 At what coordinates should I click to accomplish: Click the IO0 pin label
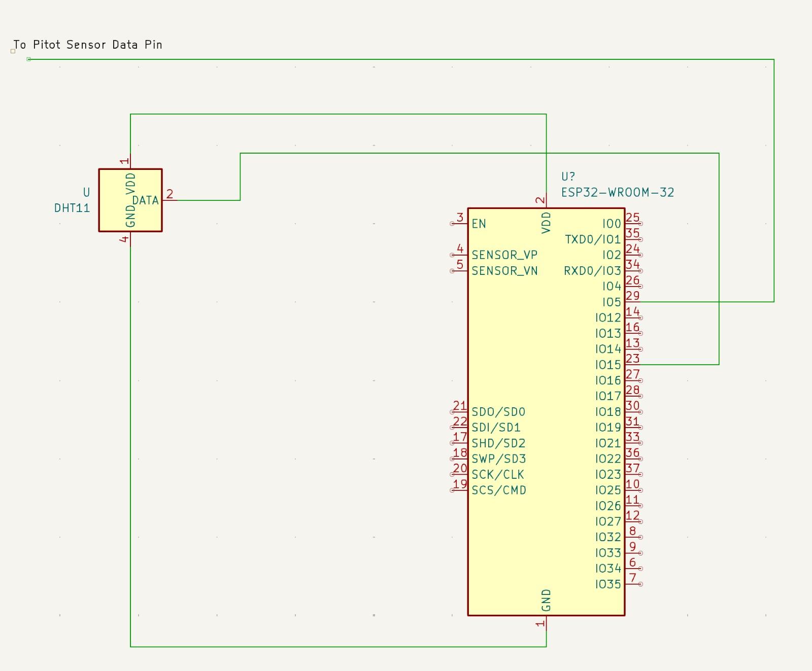pos(612,224)
